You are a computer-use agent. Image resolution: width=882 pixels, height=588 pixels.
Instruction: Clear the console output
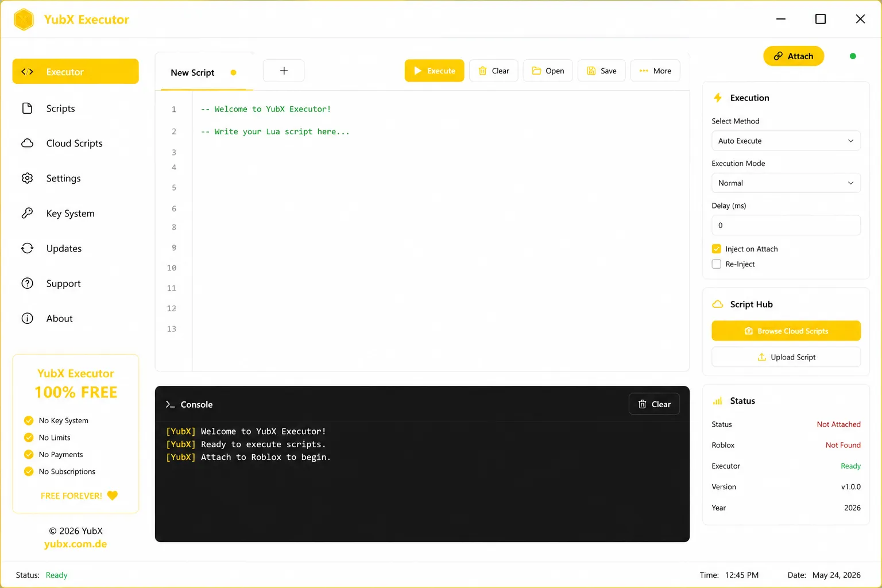654,404
